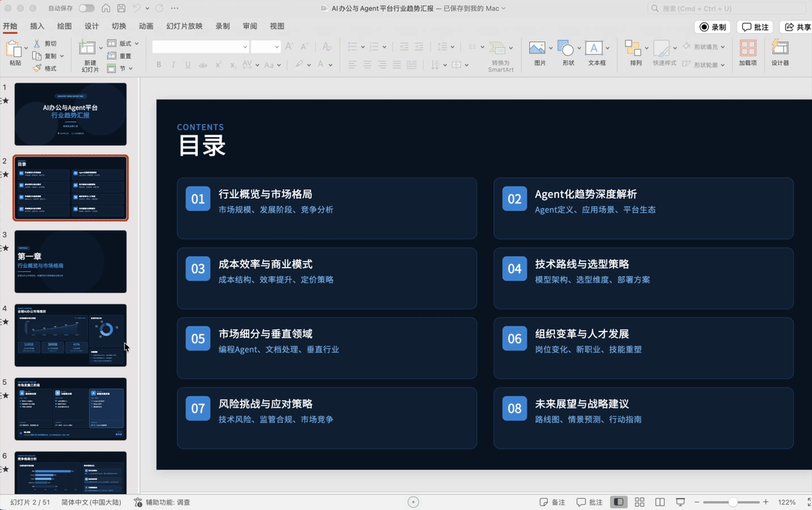Click the zoom out minus button
This screenshot has width=812, height=510.
[x=696, y=502]
